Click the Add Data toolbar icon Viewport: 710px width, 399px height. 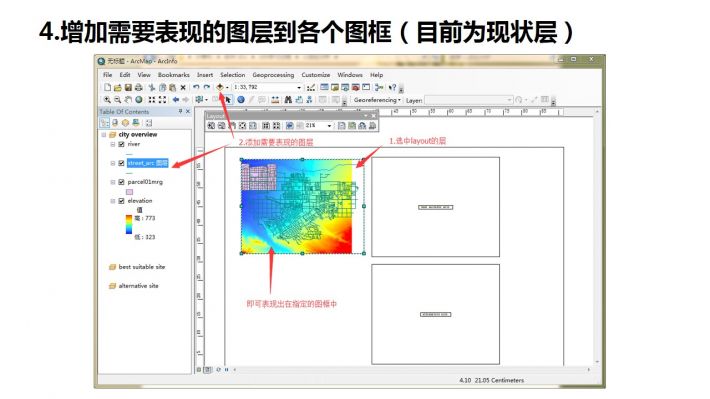(220, 87)
